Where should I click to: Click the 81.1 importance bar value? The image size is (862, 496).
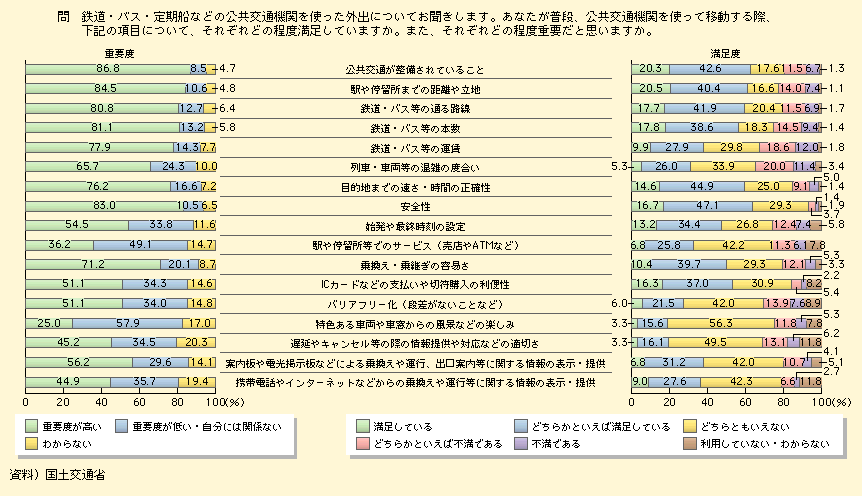(102, 128)
